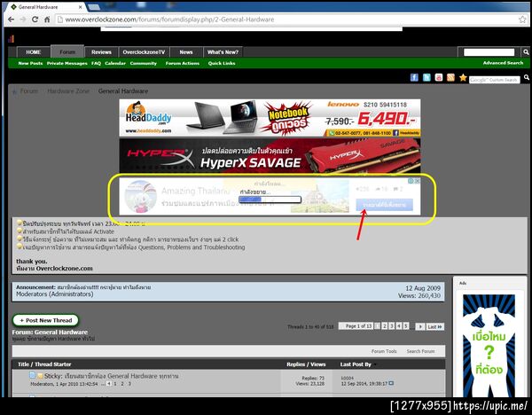Open the Announcement thread link
The image size is (532, 415).
[104, 287]
